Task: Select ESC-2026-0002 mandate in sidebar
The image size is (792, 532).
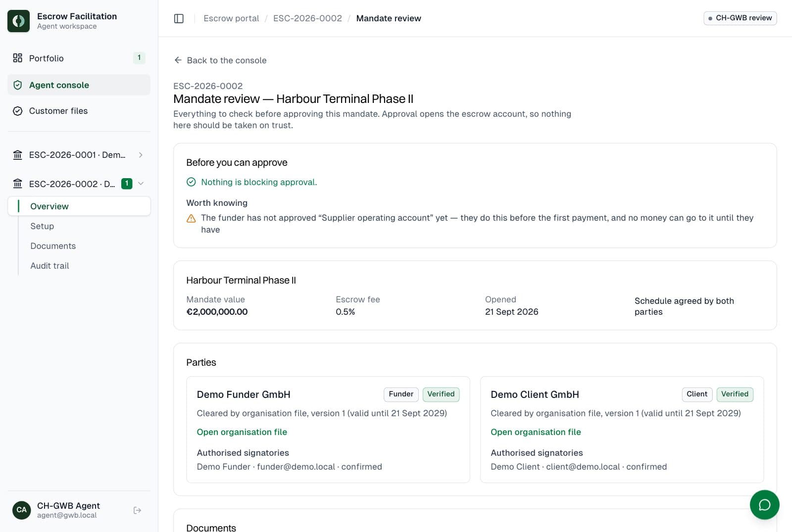Action: pyautogui.click(x=72, y=184)
